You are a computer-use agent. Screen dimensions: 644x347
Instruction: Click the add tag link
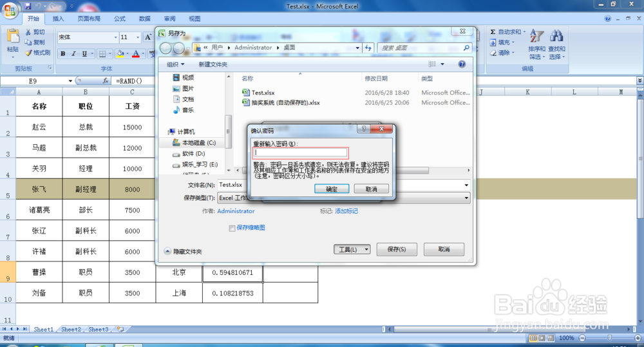[x=346, y=211]
